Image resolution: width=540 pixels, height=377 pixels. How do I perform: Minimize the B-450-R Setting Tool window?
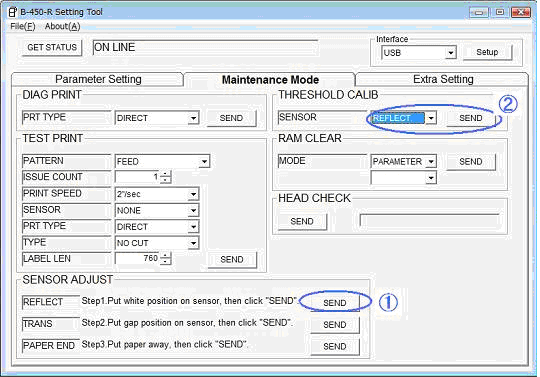coord(478,12)
